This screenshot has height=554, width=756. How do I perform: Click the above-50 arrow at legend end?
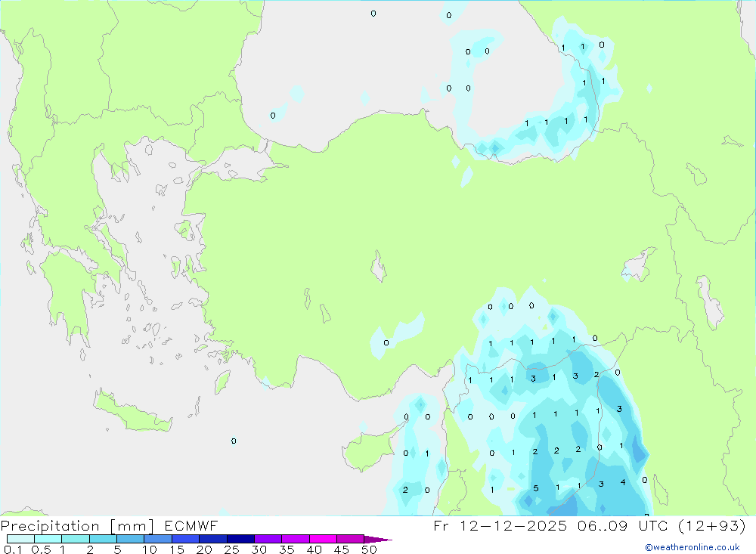tap(377, 540)
